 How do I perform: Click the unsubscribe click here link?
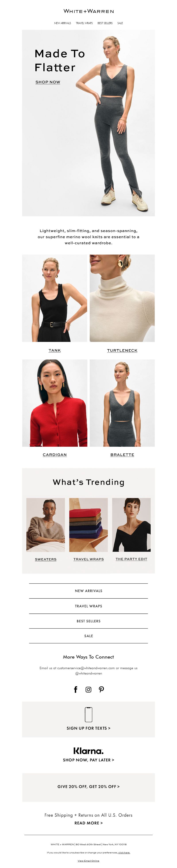click(124, 853)
